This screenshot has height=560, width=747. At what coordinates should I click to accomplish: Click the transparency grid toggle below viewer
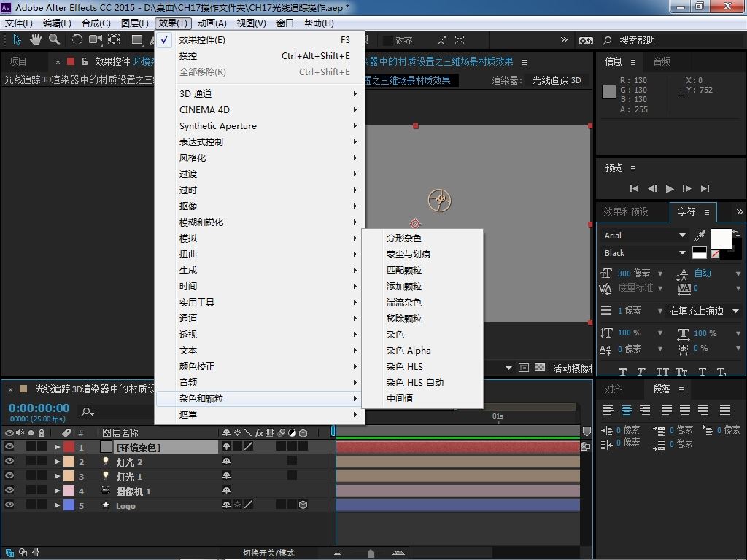540,367
